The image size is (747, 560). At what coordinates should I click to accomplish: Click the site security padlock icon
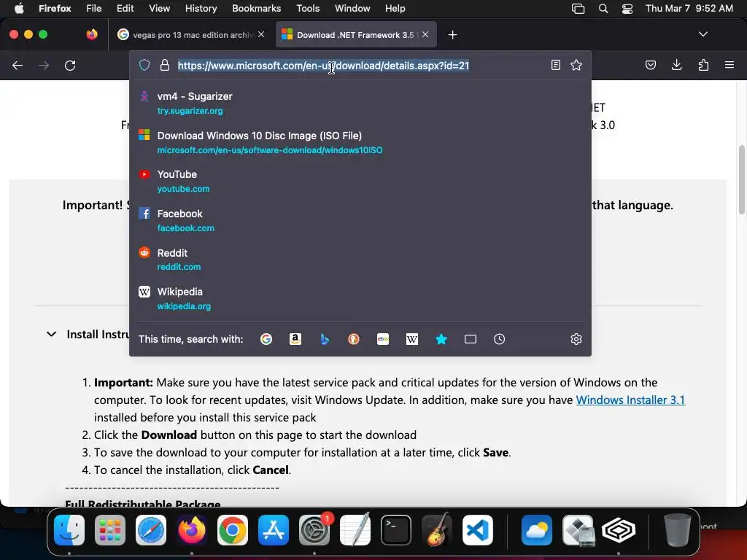(x=165, y=65)
